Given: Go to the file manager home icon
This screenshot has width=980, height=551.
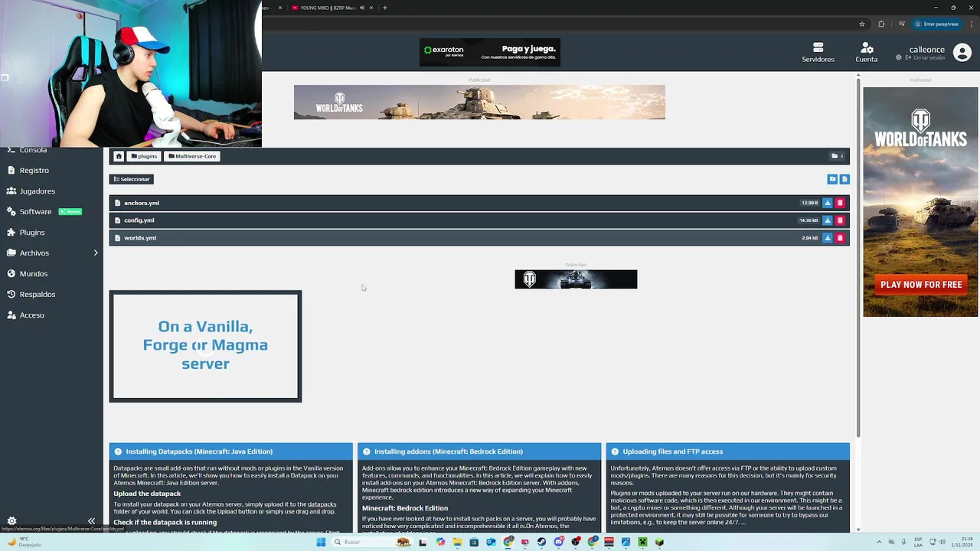Looking at the screenshot, I should pos(119,156).
